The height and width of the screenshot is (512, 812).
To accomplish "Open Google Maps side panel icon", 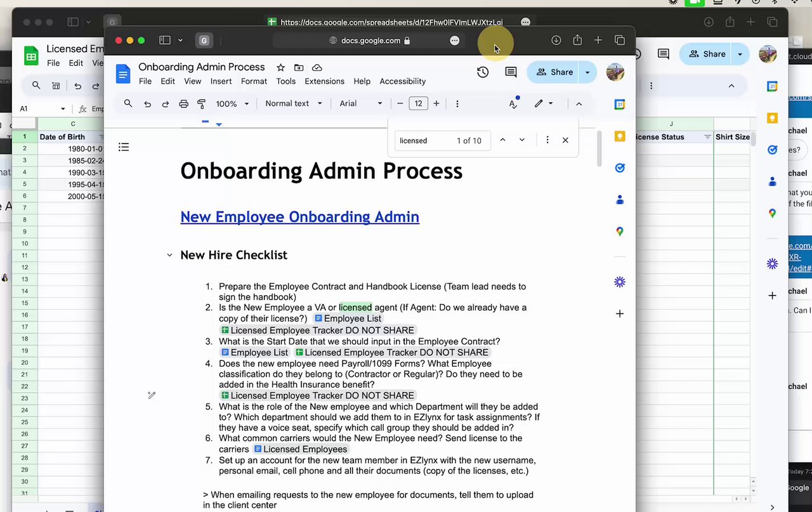I will click(620, 232).
